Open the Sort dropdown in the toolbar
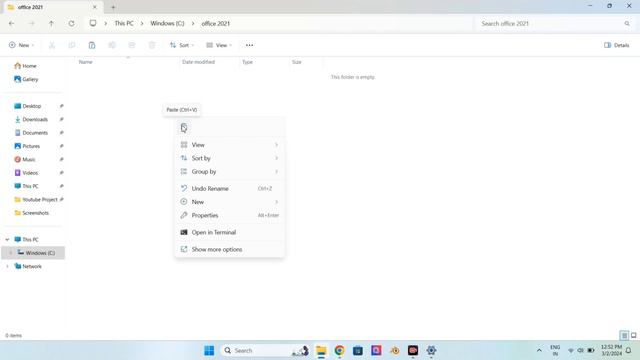The height and width of the screenshot is (360, 640). 182,45
